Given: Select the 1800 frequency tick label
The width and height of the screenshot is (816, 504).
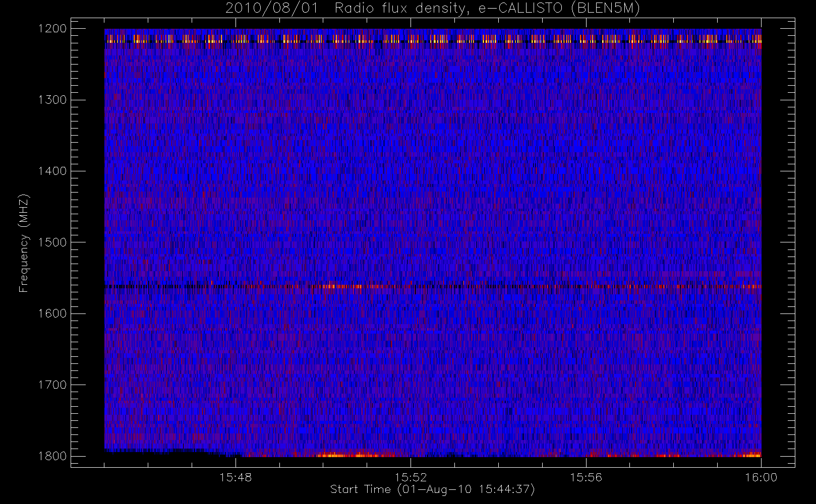Looking at the screenshot, I should (52, 456).
